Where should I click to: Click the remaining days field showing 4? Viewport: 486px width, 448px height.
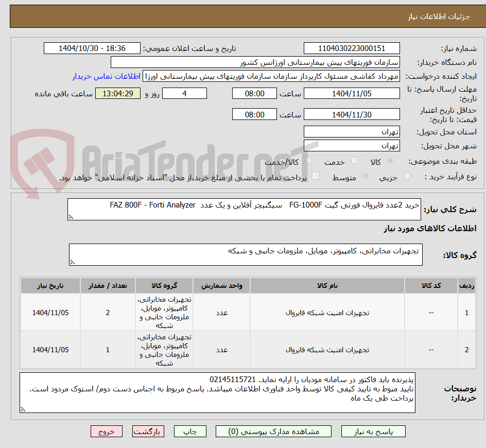point(184,93)
